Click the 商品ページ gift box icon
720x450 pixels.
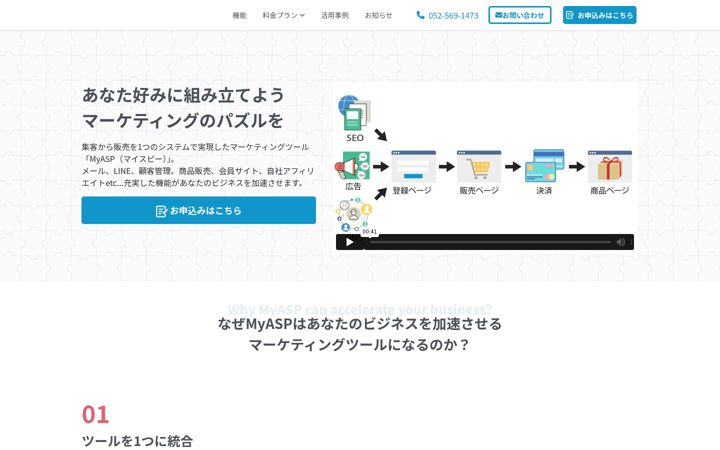610,166
